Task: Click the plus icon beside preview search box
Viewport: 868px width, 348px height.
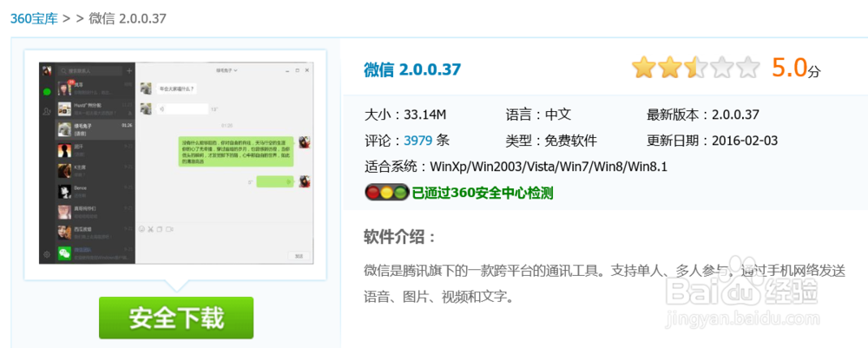Action: tap(129, 71)
